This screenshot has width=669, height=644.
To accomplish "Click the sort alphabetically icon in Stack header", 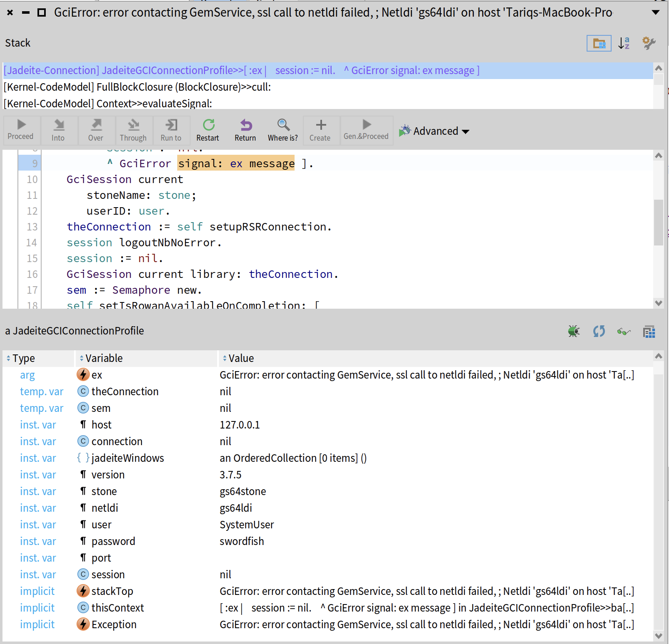I will click(x=624, y=43).
